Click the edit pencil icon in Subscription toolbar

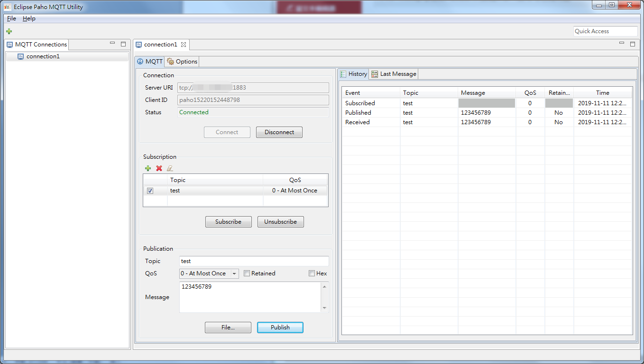(170, 168)
